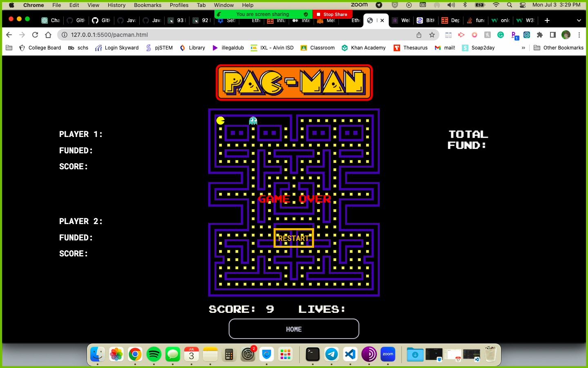Click the PAC-MAN logo banner
This screenshot has width=588, height=368.
point(294,83)
